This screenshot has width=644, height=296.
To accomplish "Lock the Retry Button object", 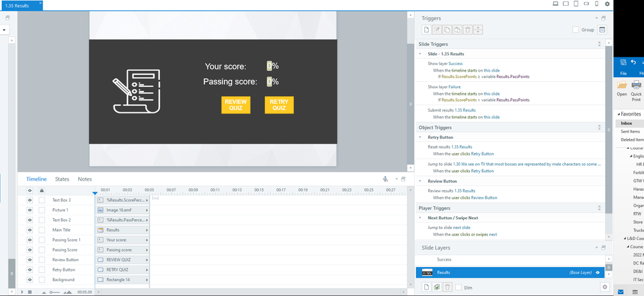I will 42,270.
